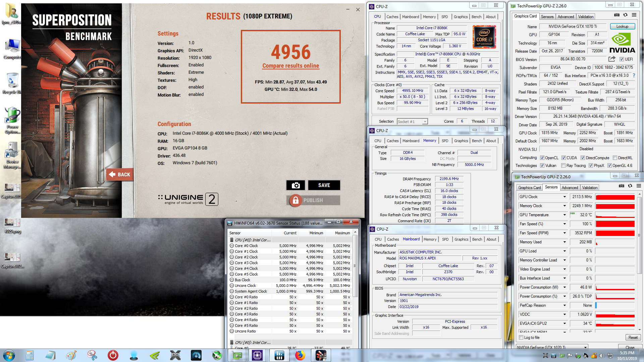Click the Reset button in GPU-Z Sensors

pyautogui.click(x=633, y=338)
